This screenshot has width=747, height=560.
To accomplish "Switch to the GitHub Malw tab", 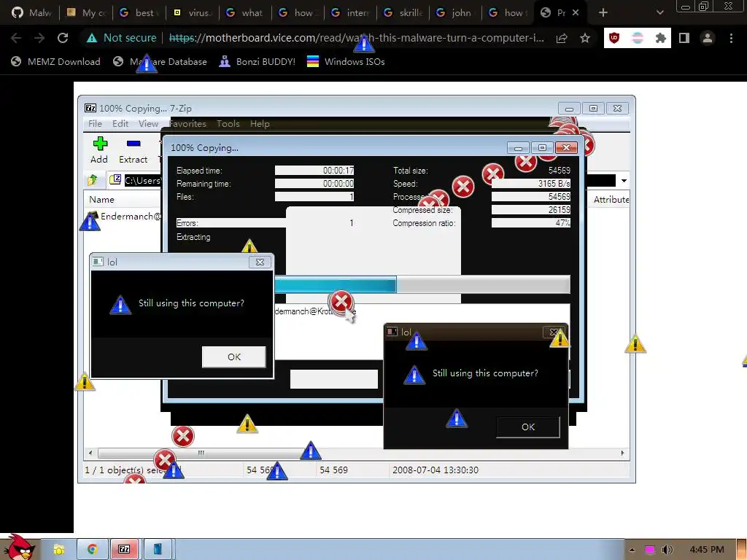I will click(31, 13).
